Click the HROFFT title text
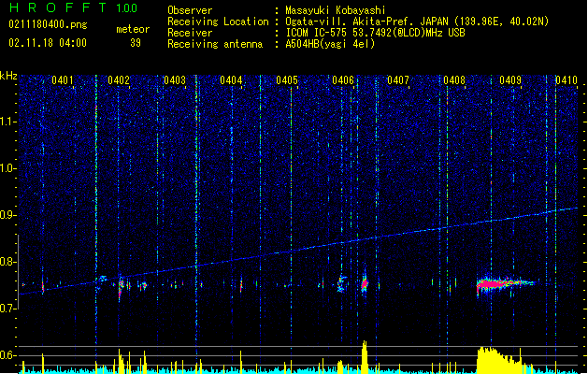The height and width of the screenshot is (374, 588). [x=58, y=7]
